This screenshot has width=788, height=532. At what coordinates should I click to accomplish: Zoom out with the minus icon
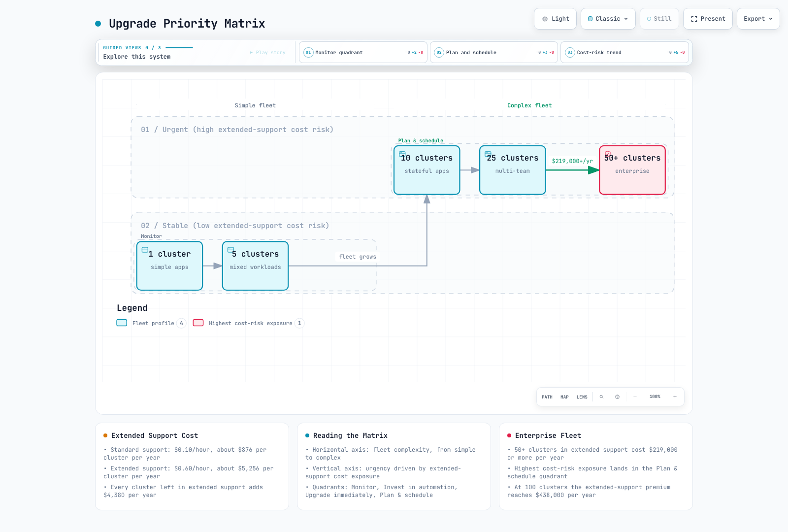(635, 397)
